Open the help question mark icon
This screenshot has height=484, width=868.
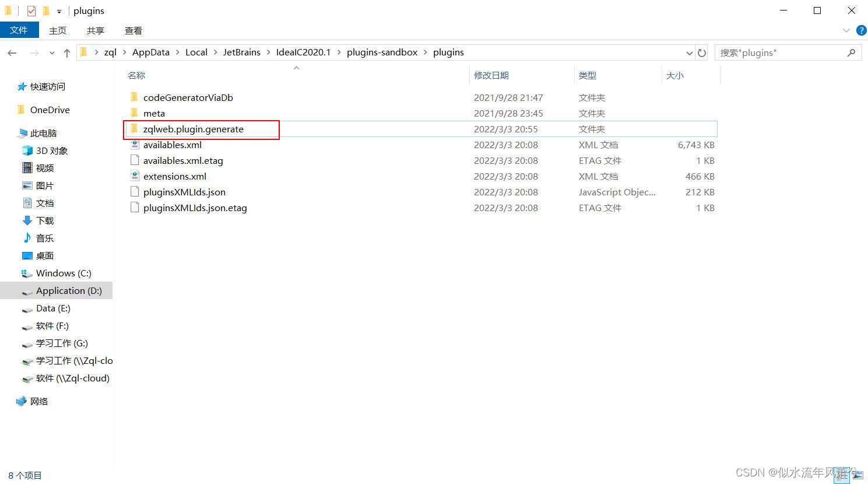[x=861, y=30]
